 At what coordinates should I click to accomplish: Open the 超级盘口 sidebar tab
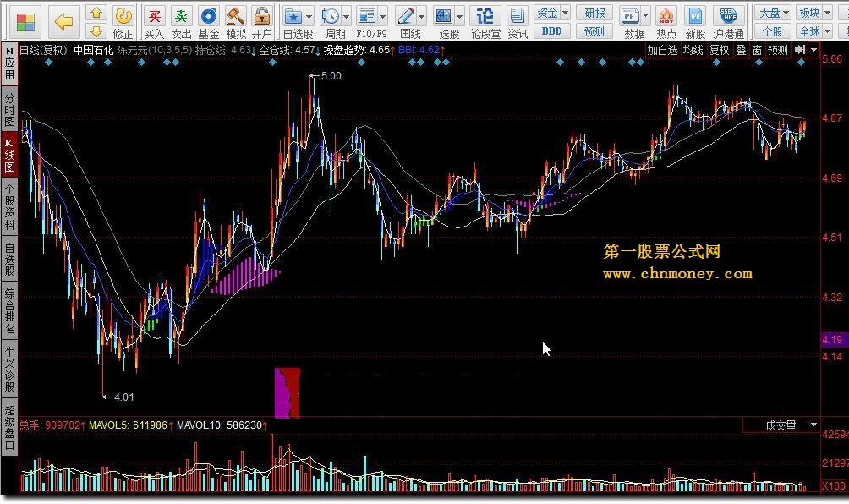pyautogui.click(x=10, y=425)
